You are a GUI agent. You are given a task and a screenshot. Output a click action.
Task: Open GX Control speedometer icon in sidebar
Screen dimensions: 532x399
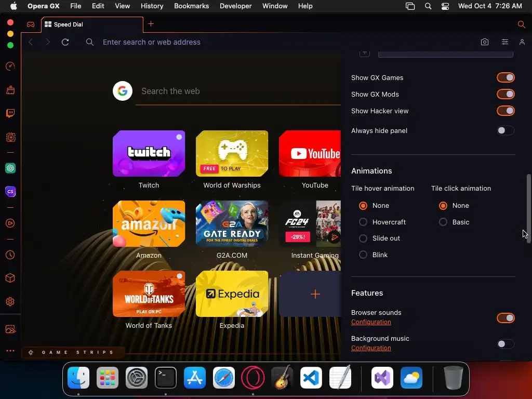click(x=10, y=66)
